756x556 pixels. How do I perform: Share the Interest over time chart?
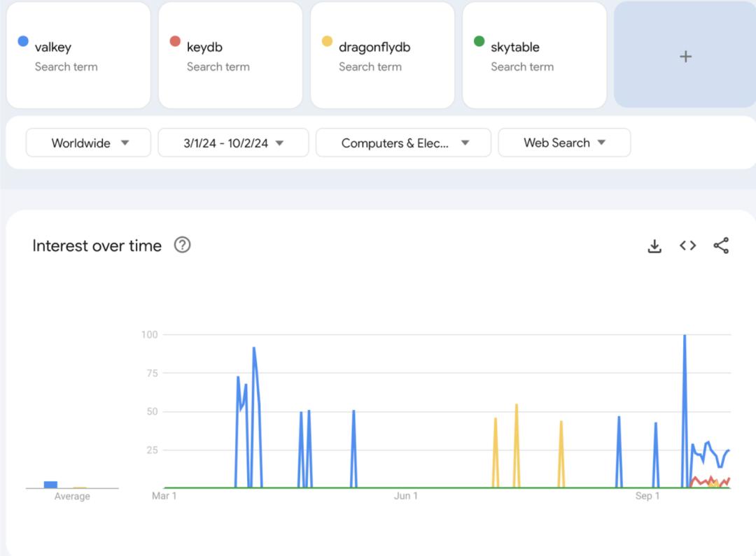coord(721,245)
